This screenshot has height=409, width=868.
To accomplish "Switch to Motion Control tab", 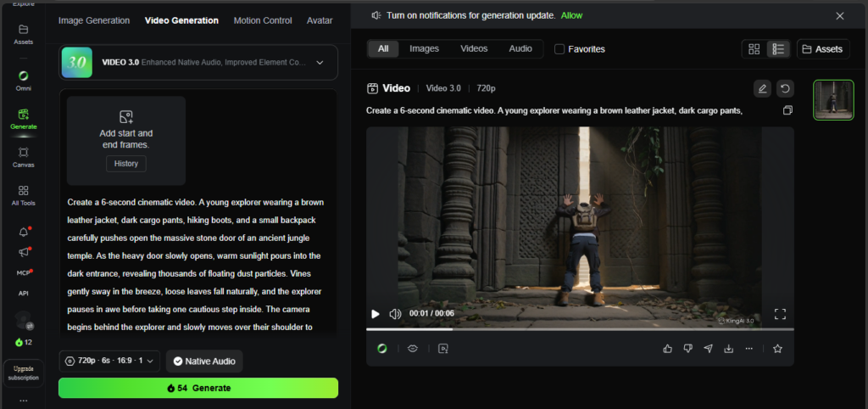I will (263, 20).
